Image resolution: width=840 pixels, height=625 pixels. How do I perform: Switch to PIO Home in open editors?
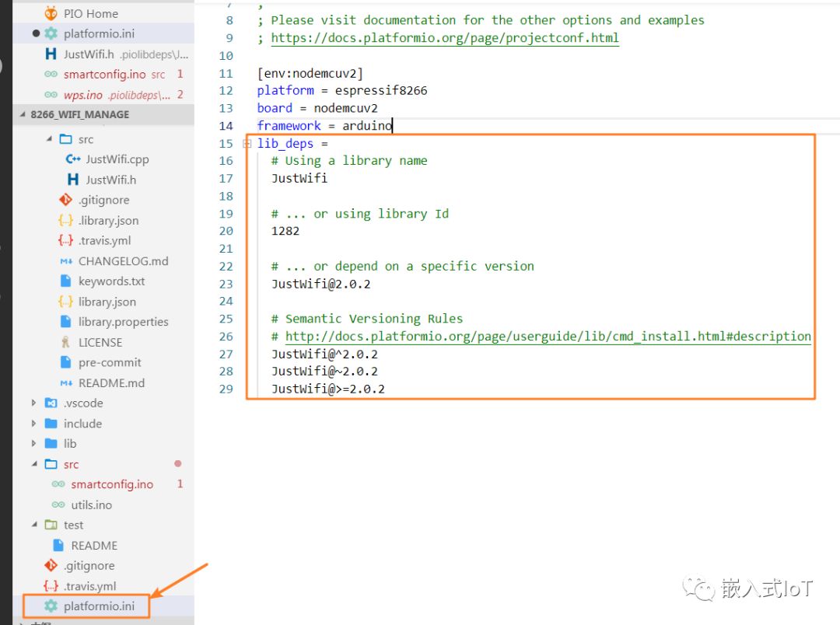point(90,13)
